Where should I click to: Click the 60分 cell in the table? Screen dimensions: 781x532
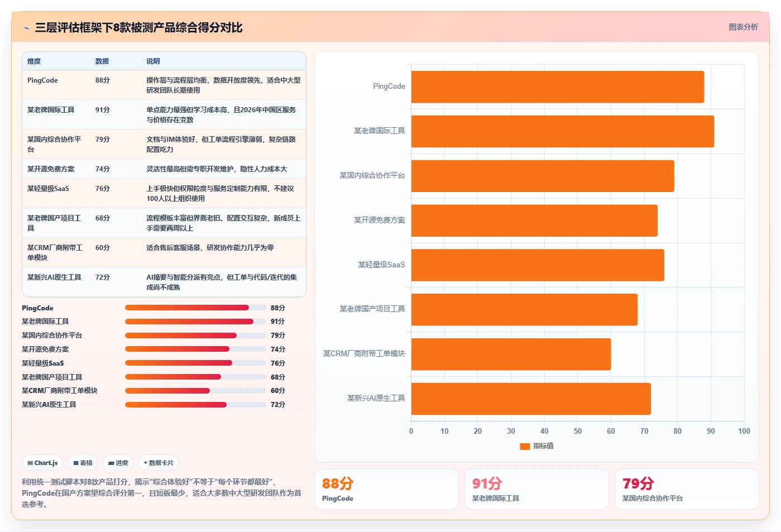[103, 248]
